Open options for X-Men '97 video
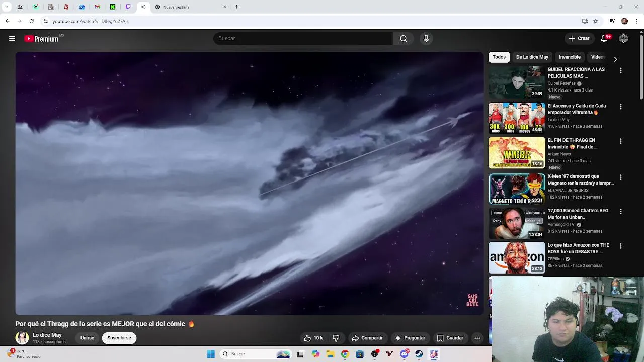This screenshot has width=644, height=362. point(620,177)
